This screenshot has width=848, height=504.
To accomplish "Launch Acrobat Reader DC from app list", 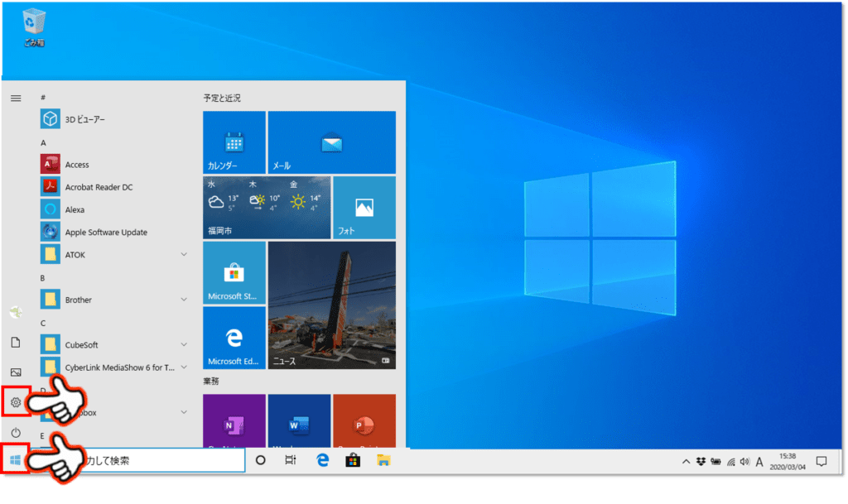I will (x=98, y=187).
